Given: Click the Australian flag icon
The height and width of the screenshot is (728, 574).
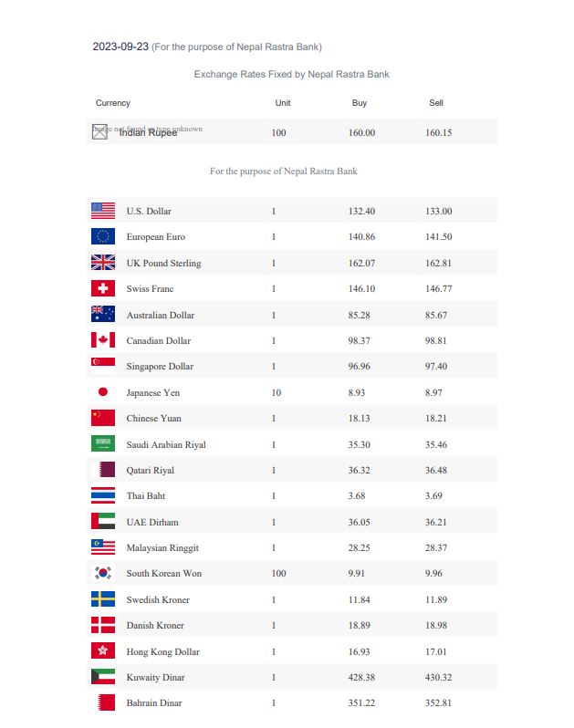Looking at the screenshot, I should point(102,315).
